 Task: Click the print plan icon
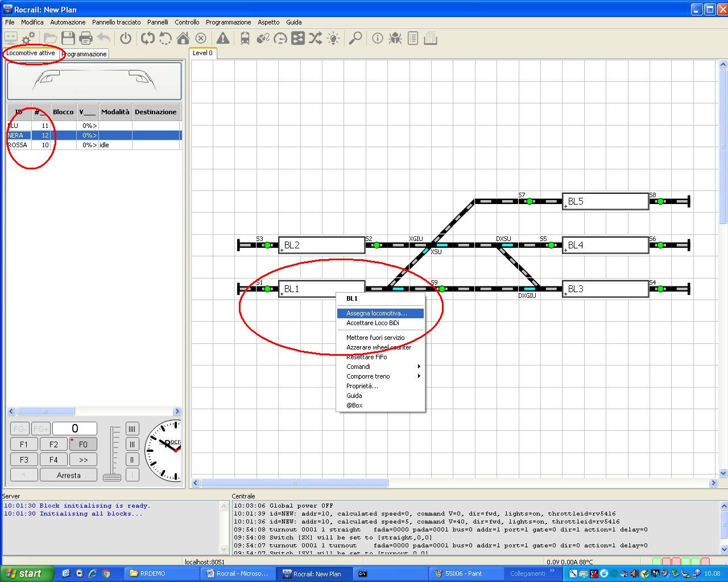click(x=86, y=38)
